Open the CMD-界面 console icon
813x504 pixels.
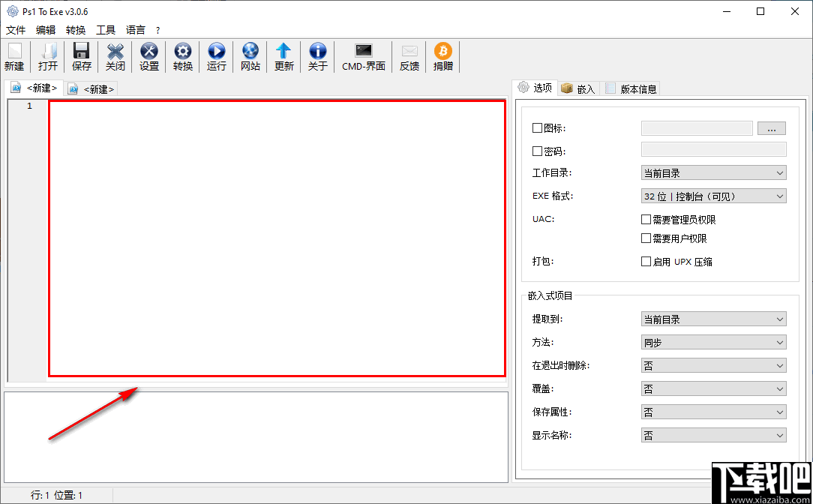363,56
